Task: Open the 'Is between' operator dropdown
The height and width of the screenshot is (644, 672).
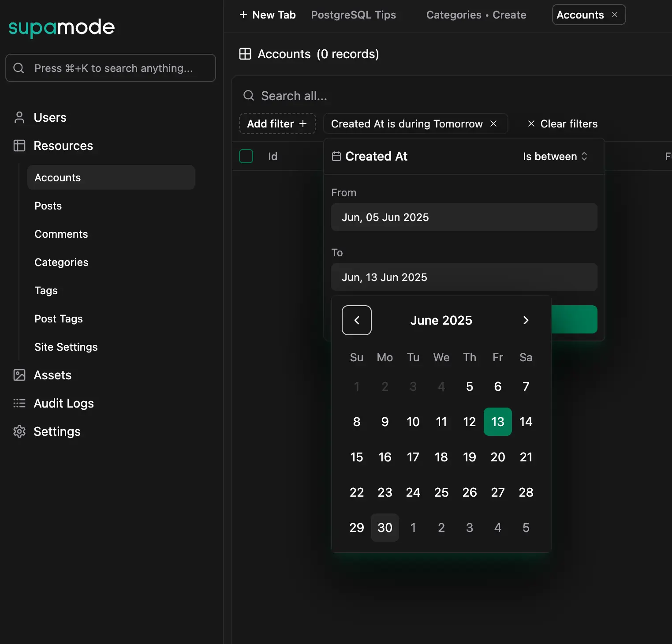Action: [555, 157]
